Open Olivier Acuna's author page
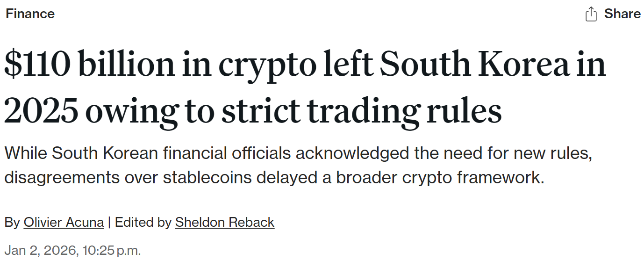 [x=64, y=222]
